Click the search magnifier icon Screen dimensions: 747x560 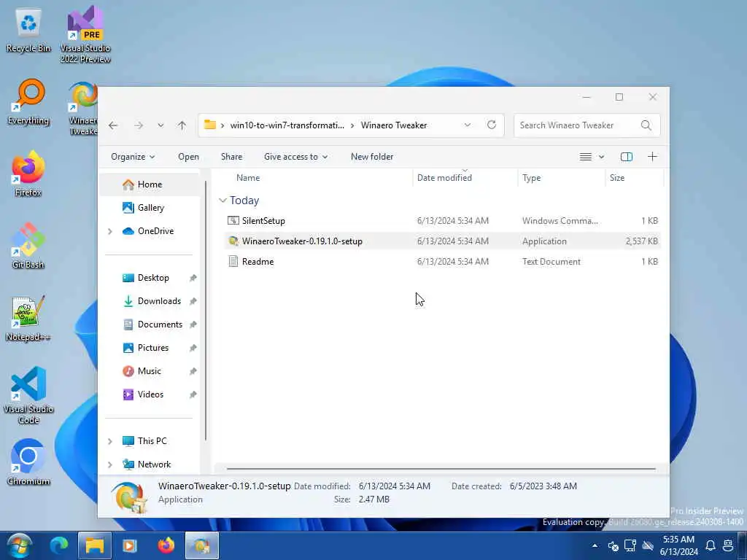pos(646,125)
